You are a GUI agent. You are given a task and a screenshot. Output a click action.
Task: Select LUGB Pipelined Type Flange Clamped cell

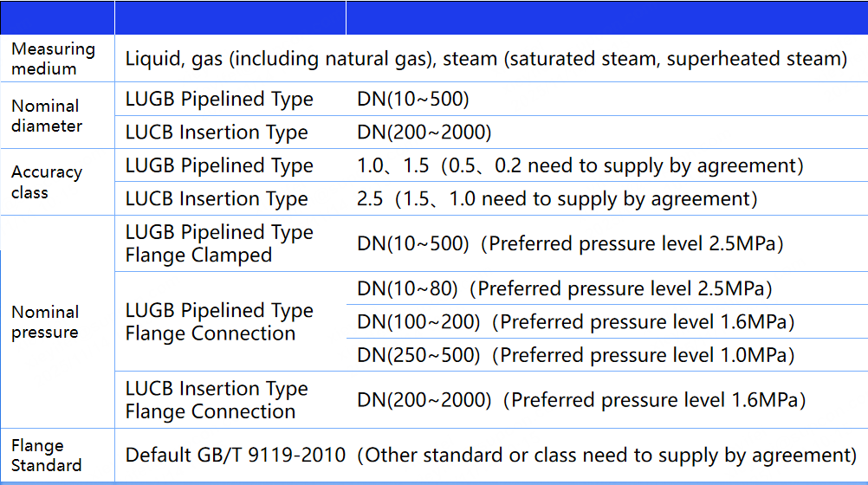219,243
